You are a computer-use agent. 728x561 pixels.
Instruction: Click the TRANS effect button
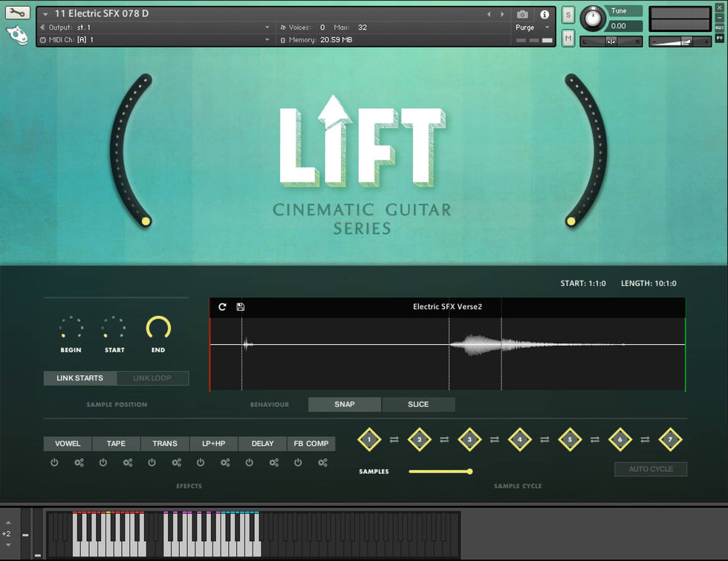pos(165,444)
